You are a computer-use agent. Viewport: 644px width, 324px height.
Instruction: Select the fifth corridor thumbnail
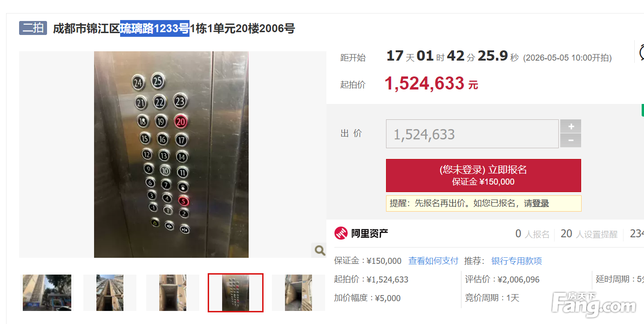coord(298,293)
